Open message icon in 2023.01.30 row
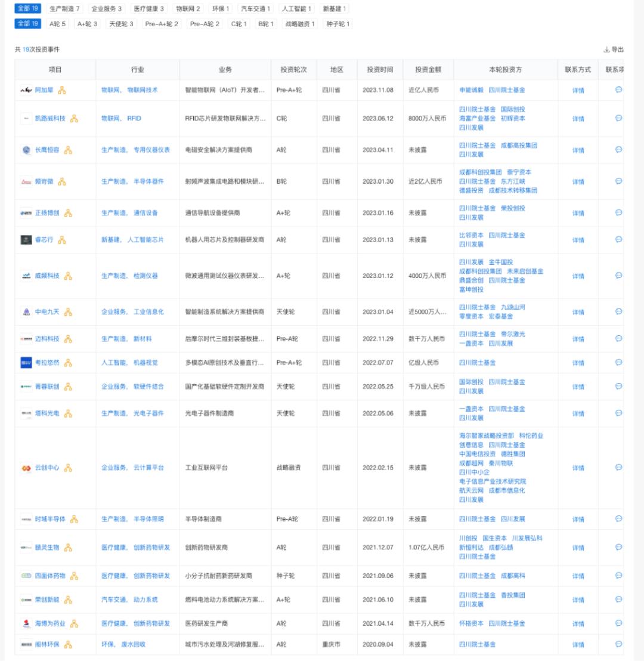This screenshot has width=644, height=661. pyautogui.click(x=619, y=181)
